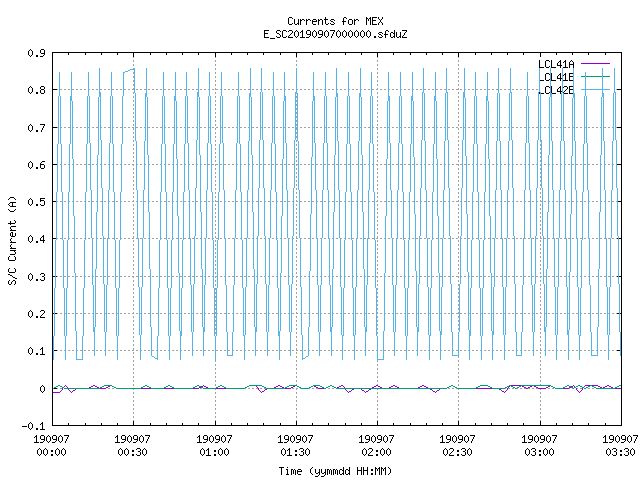The image size is (640, 480).
Task: Click the 0.2 y-axis tick value
Action: pos(36,314)
